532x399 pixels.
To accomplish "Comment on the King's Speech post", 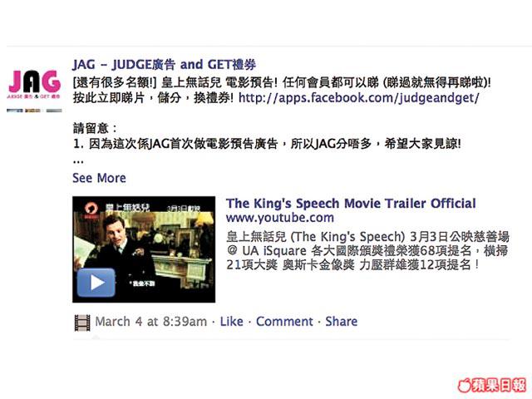I will click(x=284, y=322).
